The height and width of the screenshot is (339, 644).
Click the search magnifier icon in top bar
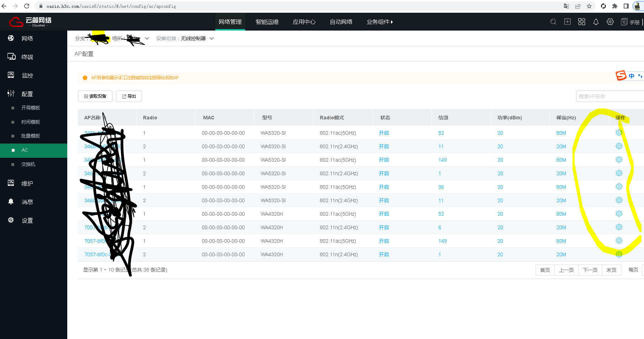click(553, 22)
